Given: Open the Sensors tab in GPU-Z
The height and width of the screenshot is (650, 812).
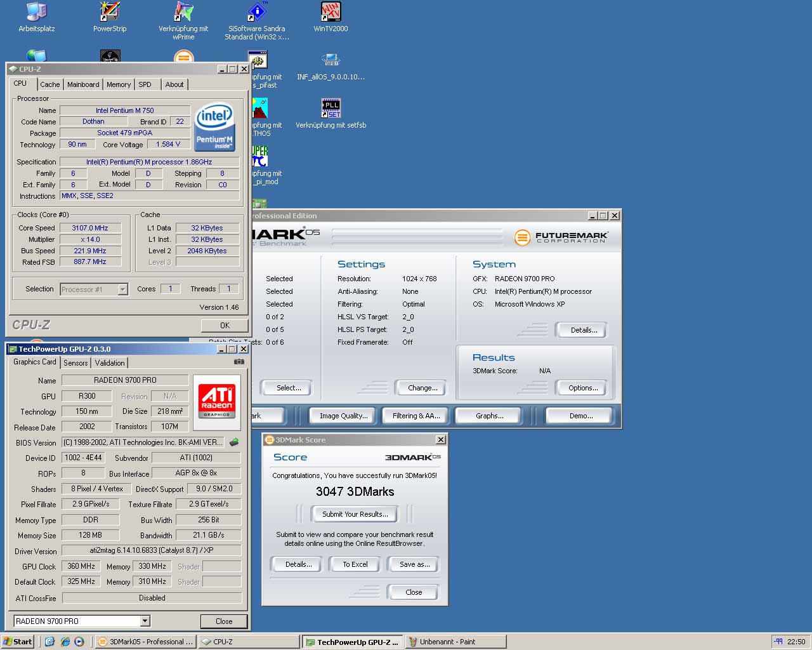Looking at the screenshot, I should [x=75, y=363].
